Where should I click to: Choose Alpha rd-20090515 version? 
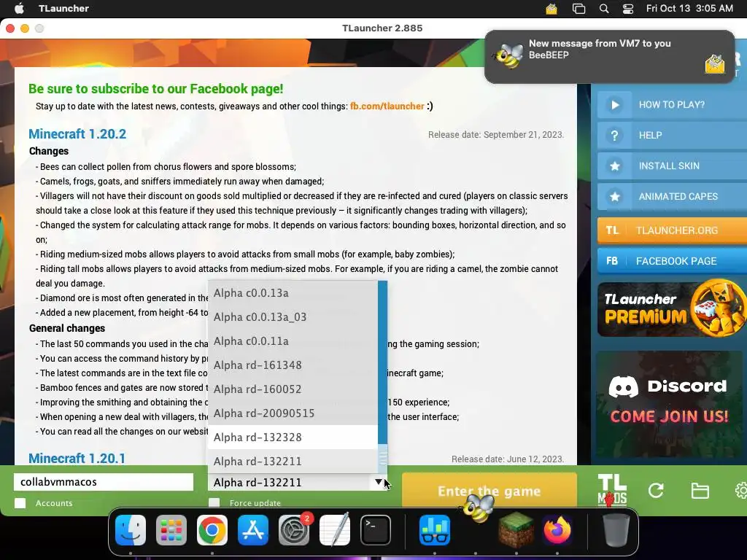pos(293,413)
